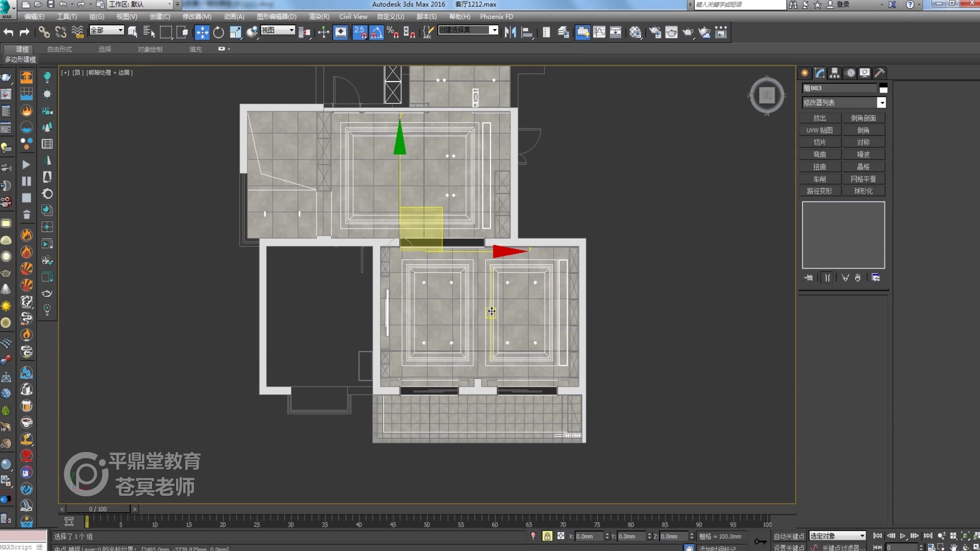Click the X coordinate input field

pos(590,536)
